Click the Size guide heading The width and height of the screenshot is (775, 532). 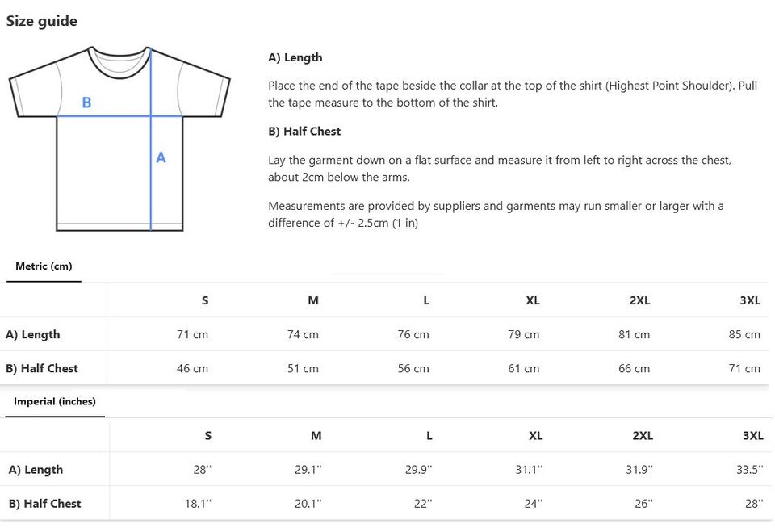[41, 21]
